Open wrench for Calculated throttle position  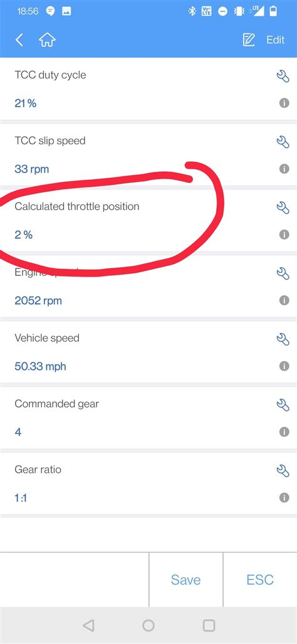coord(283,208)
